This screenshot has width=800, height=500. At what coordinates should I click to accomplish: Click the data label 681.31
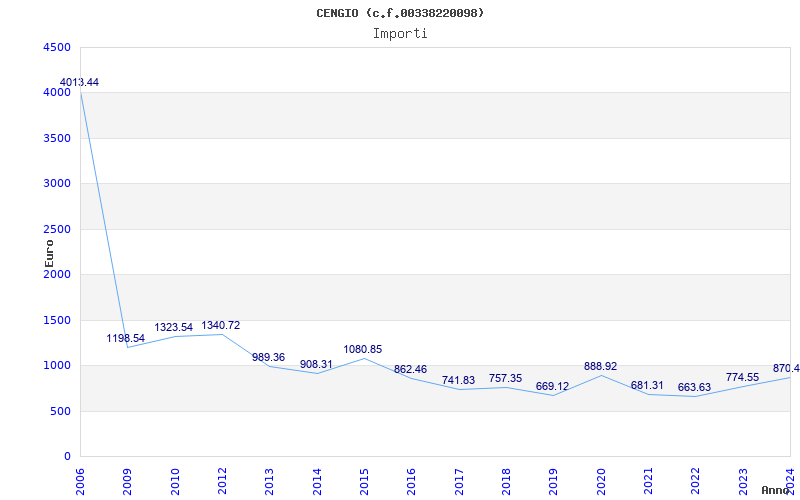[647, 385]
